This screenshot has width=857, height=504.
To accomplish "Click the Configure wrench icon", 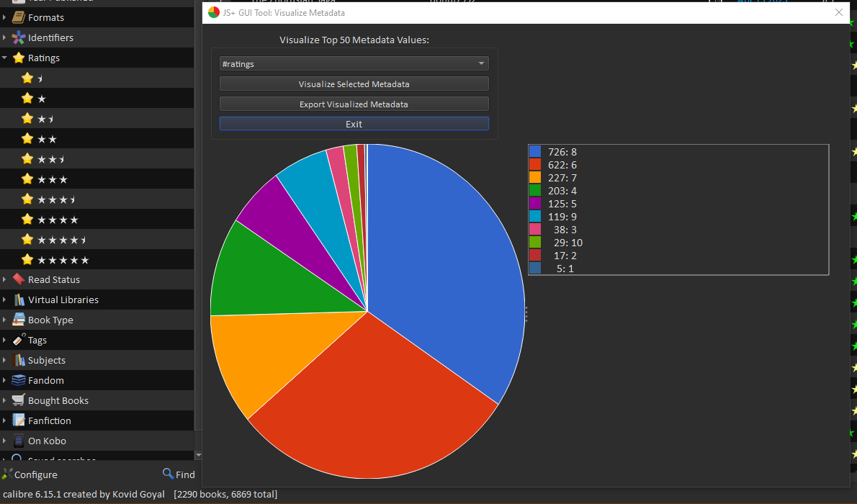I will (x=7, y=474).
